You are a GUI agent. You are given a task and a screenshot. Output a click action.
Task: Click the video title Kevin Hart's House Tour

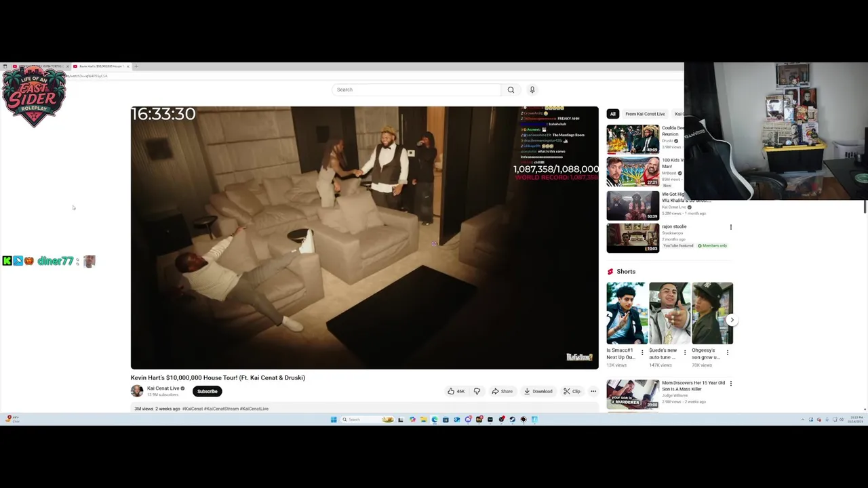point(218,378)
